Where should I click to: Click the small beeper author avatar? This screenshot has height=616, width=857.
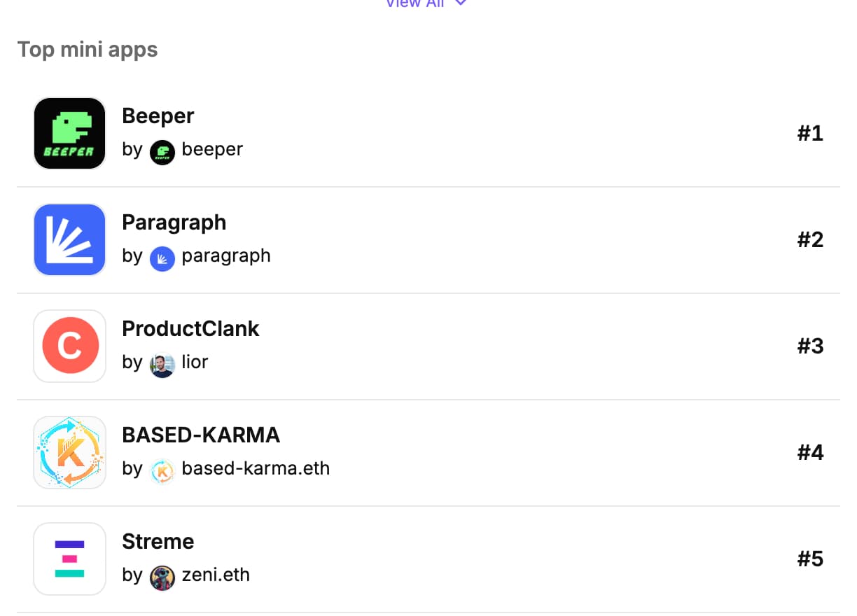click(x=162, y=150)
